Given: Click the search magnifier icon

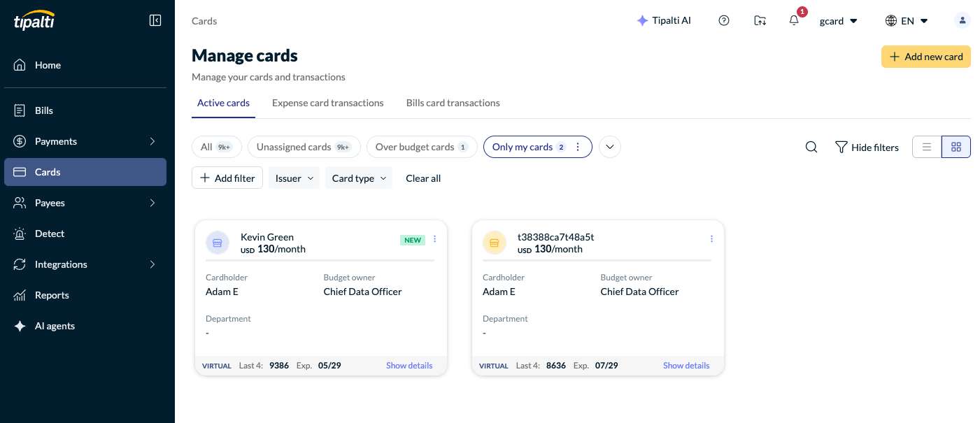Looking at the screenshot, I should pos(811,147).
